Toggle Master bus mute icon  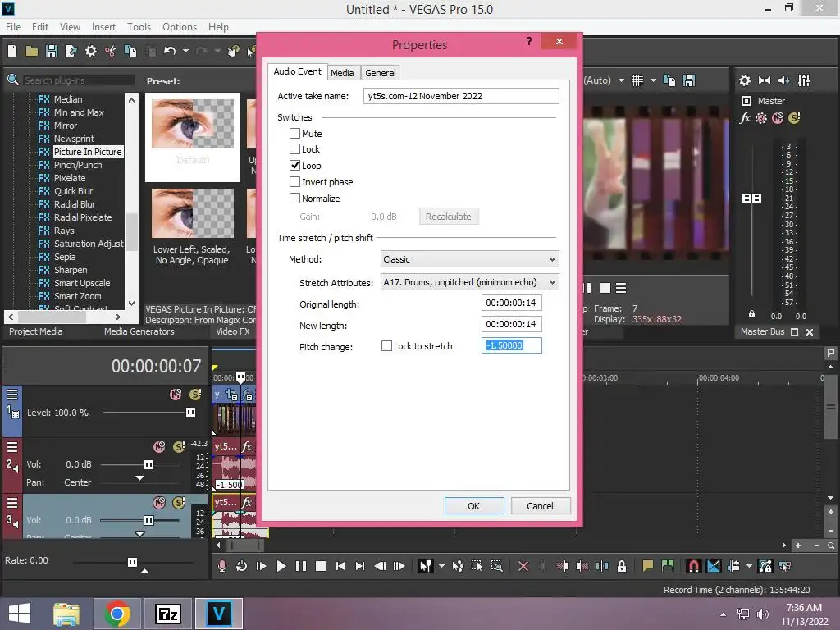pos(778,118)
